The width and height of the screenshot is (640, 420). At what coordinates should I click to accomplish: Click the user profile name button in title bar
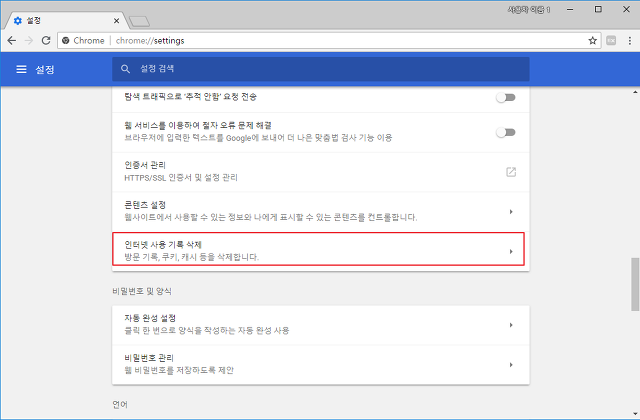point(529,9)
